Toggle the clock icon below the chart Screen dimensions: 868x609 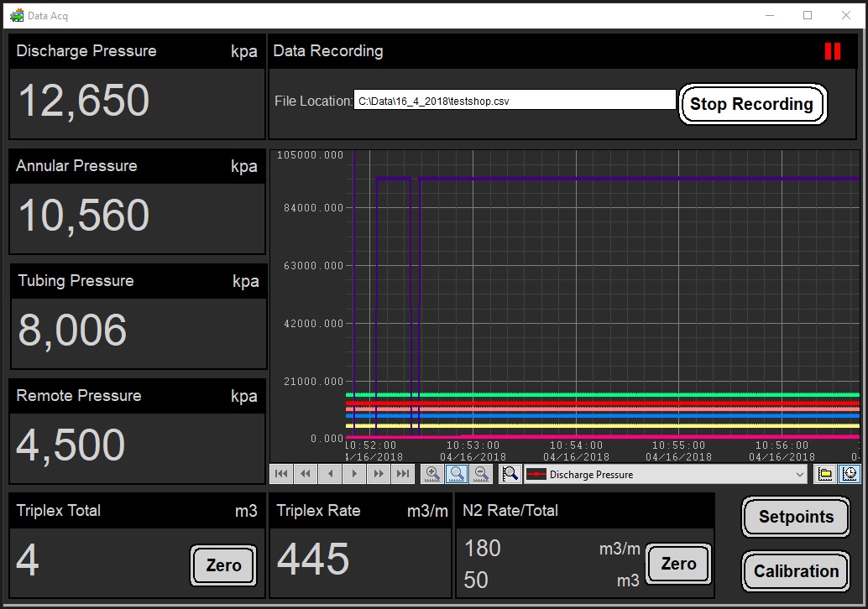point(850,474)
